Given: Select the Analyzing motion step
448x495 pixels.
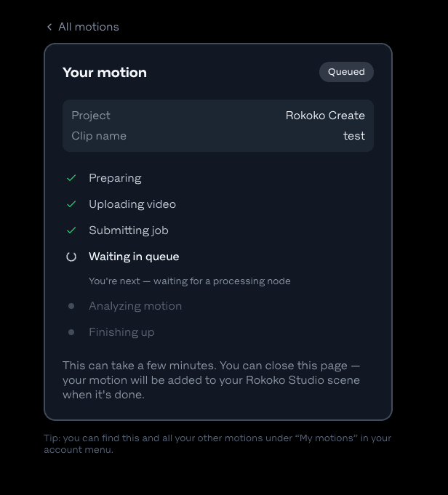Looking at the screenshot, I should [x=135, y=306].
